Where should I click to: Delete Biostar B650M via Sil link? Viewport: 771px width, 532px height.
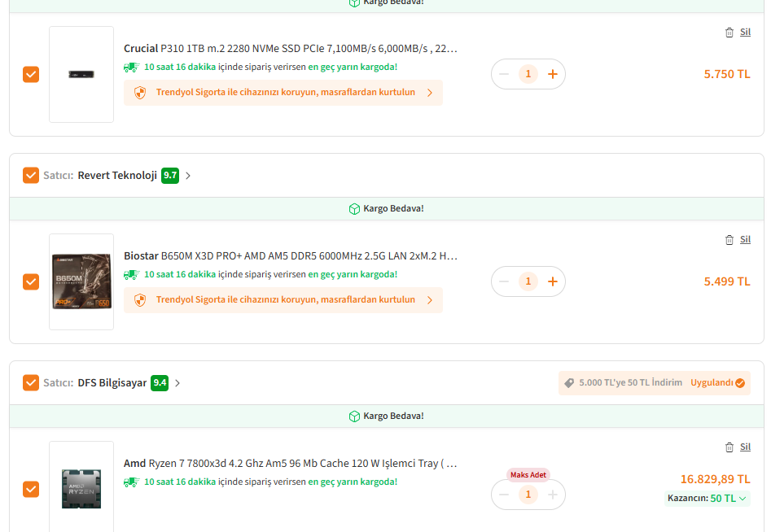[x=745, y=239]
